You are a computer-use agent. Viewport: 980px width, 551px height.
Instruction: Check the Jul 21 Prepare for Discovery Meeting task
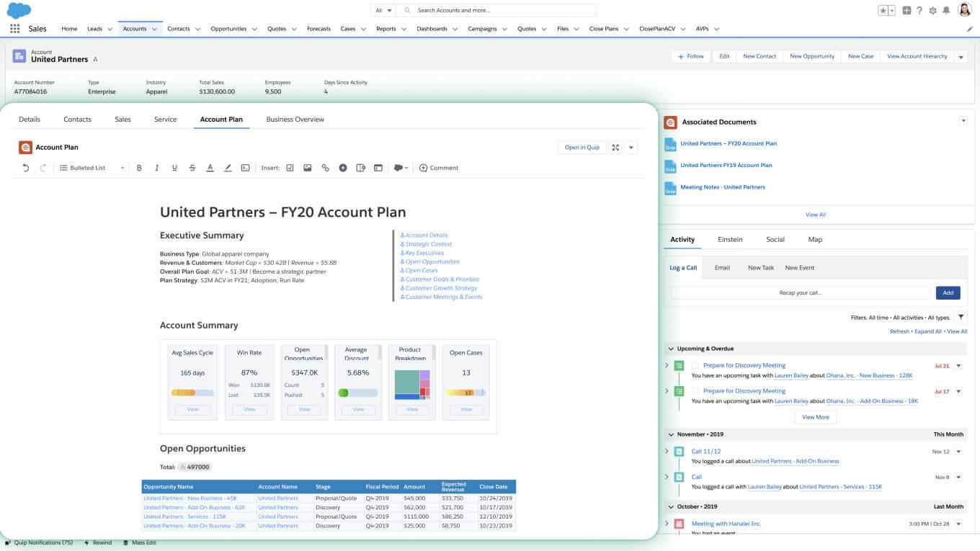tap(695, 365)
